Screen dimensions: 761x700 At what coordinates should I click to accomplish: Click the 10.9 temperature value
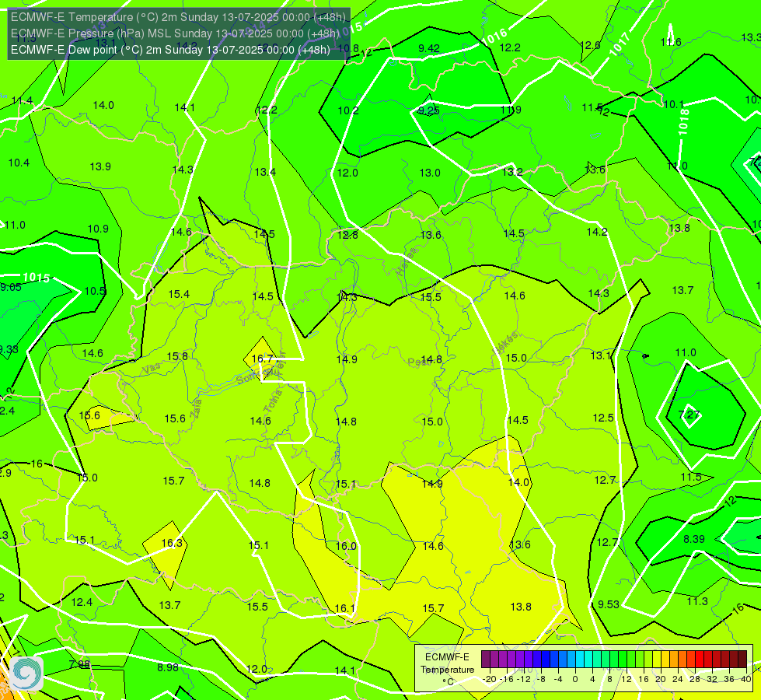pyautogui.click(x=98, y=229)
